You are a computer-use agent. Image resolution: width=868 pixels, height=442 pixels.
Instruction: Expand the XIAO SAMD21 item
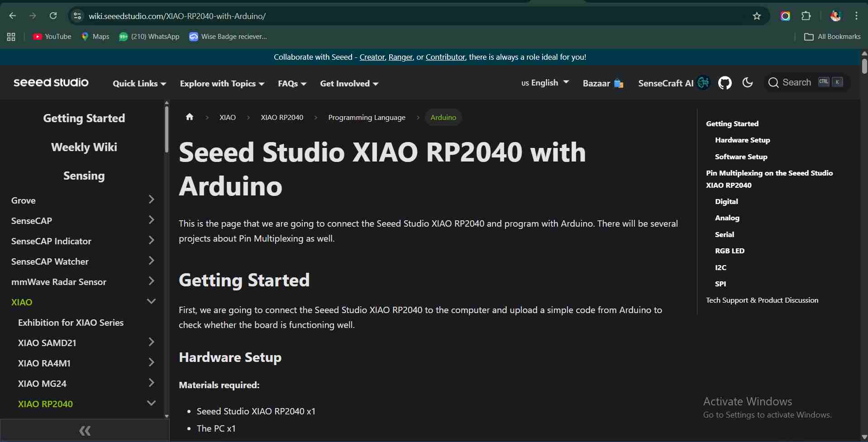tap(151, 342)
